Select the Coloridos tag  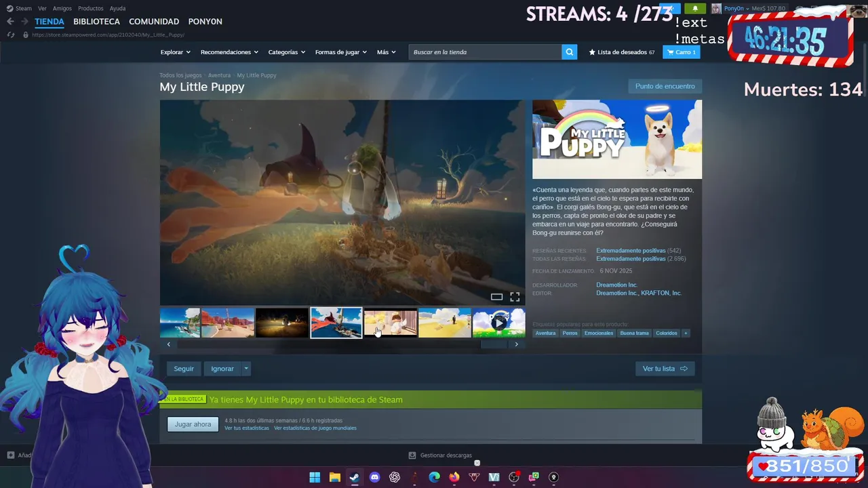coord(667,333)
